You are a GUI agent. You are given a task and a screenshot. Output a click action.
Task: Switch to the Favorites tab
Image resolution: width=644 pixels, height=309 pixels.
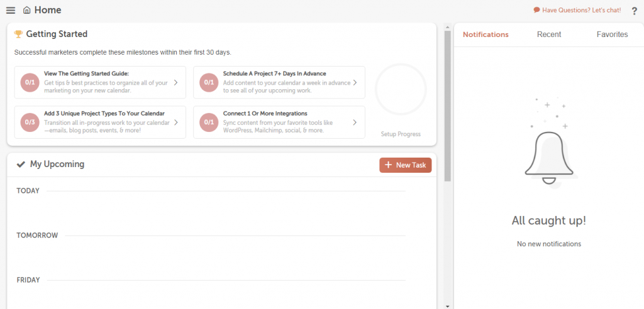(612, 35)
